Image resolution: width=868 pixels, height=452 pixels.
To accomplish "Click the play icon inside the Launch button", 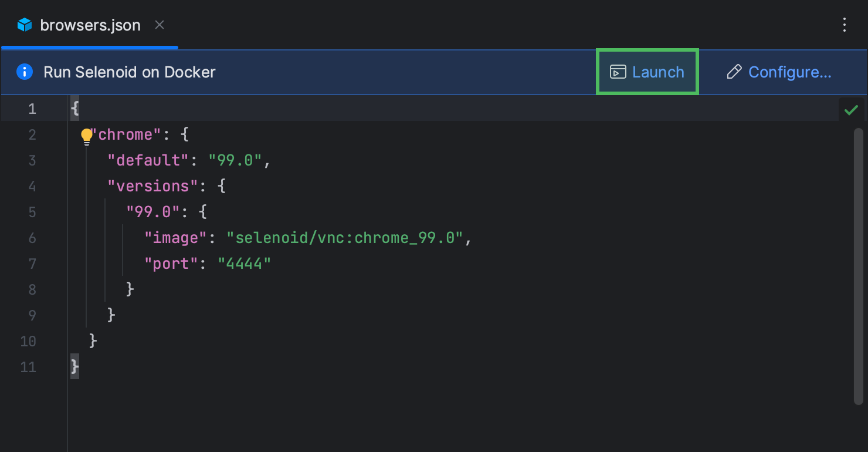I will pyautogui.click(x=618, y=72).
